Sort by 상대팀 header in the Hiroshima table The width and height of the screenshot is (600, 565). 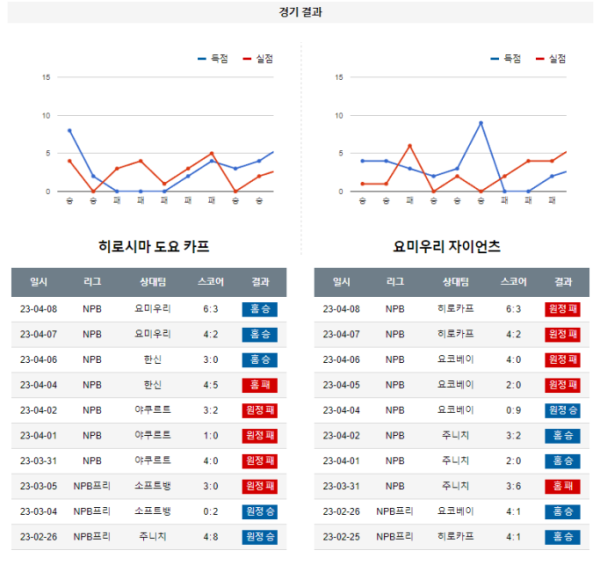click(x=153, y=282)
